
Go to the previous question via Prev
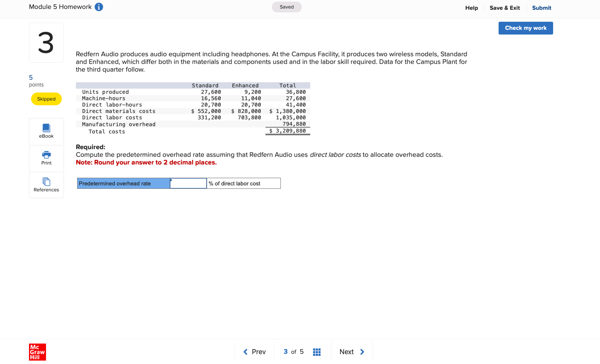[x=254, y=352]
